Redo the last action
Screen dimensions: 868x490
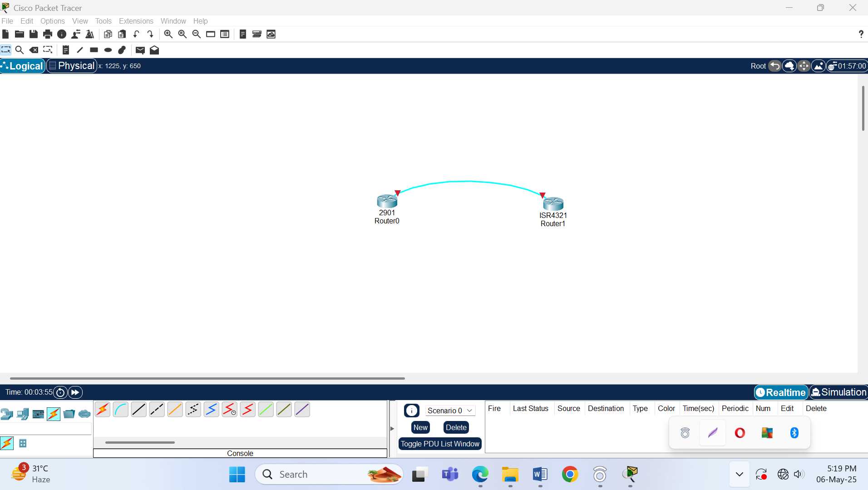pyautogui.click(x=150, y=34)
